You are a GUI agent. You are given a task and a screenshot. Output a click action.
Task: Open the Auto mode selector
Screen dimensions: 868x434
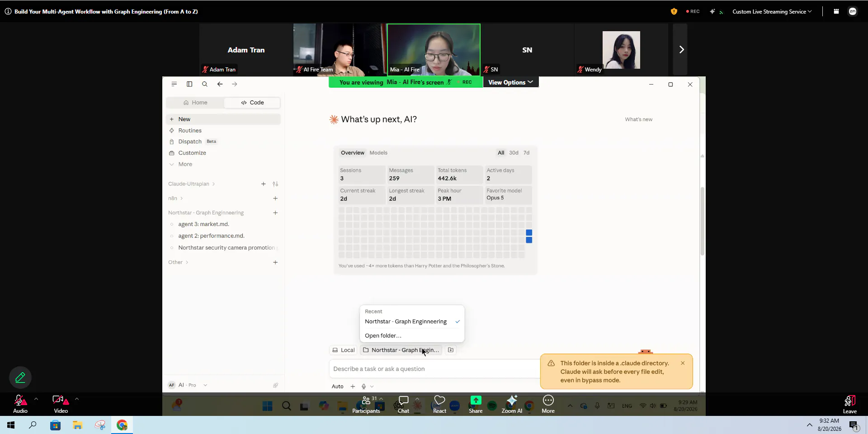(337, 387)
